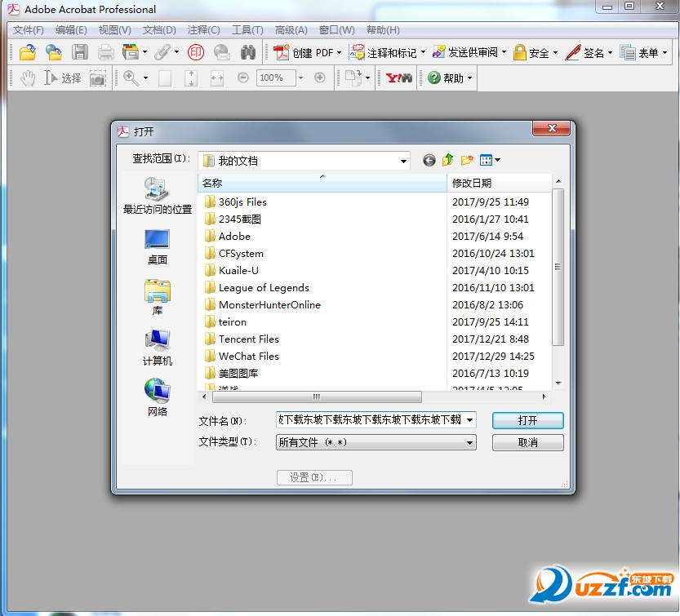Click the Rotate page icon
The image size is (680, 616).
(x=353, y=78)
